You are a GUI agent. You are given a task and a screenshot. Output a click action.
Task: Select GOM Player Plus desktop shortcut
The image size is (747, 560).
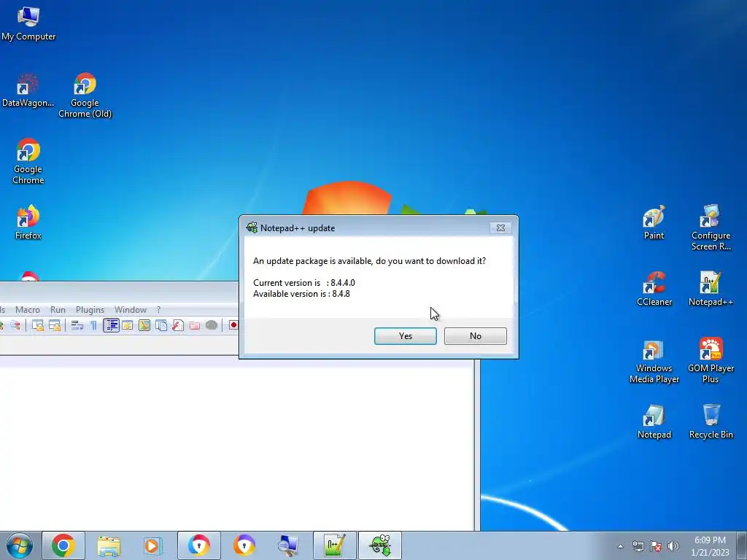[711, 360]
